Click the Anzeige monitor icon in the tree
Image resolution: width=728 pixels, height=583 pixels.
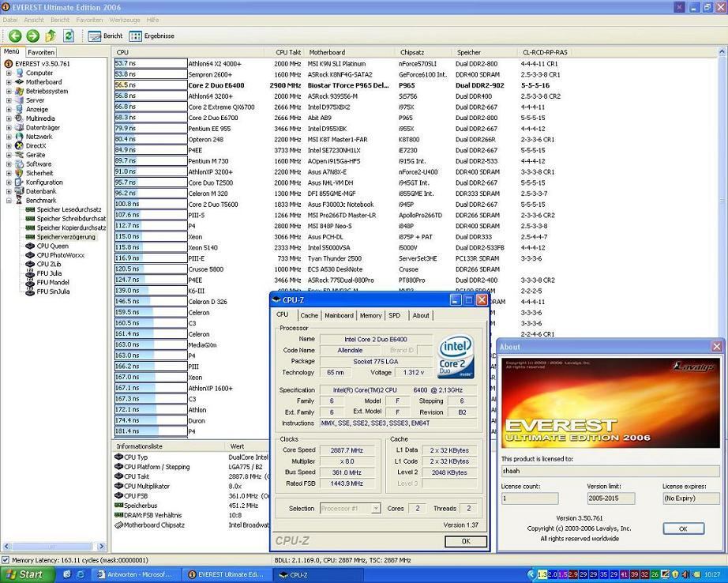pos(19,109)
